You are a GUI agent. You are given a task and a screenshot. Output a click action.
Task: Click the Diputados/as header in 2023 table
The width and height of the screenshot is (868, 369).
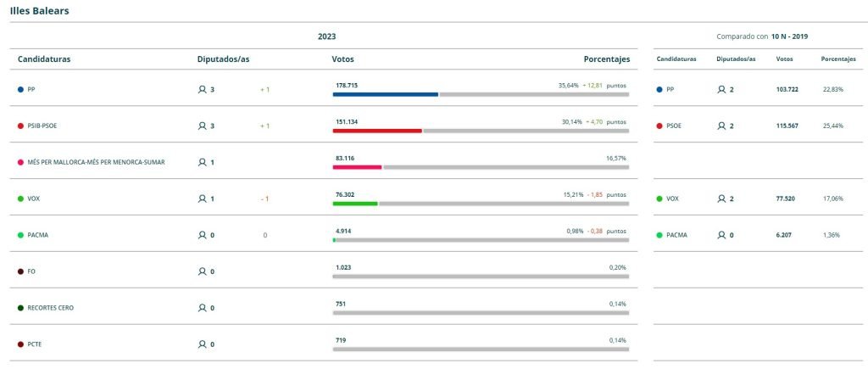point(223,59)
